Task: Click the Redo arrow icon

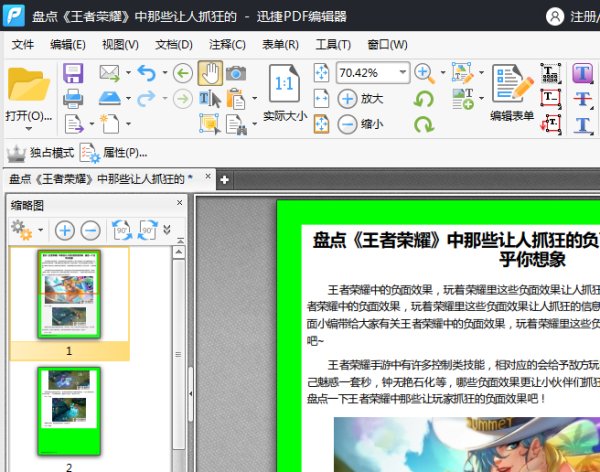Action: pyautogui.click(x=147, y=99)
